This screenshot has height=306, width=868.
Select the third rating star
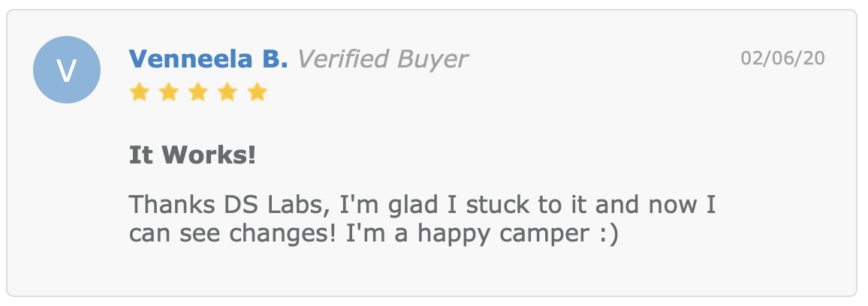(198, 91)
